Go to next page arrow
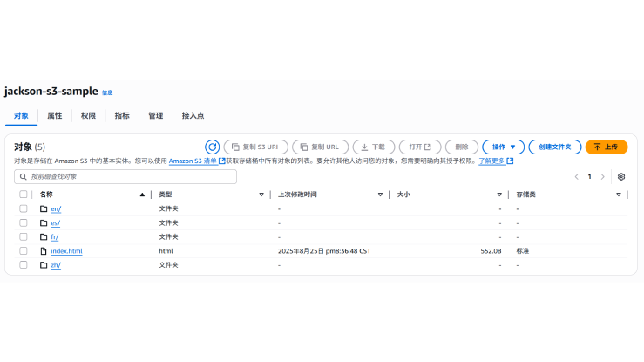 coord(602,176)
